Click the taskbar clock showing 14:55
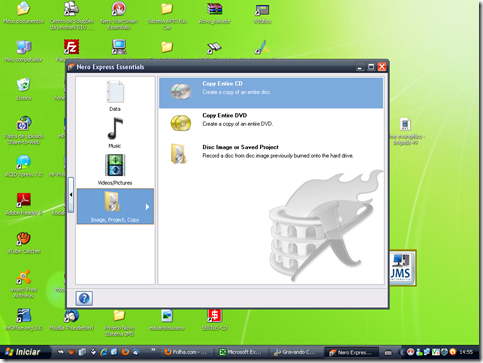The height and width of the screenshot is (363, 483). tap(466, 352)
